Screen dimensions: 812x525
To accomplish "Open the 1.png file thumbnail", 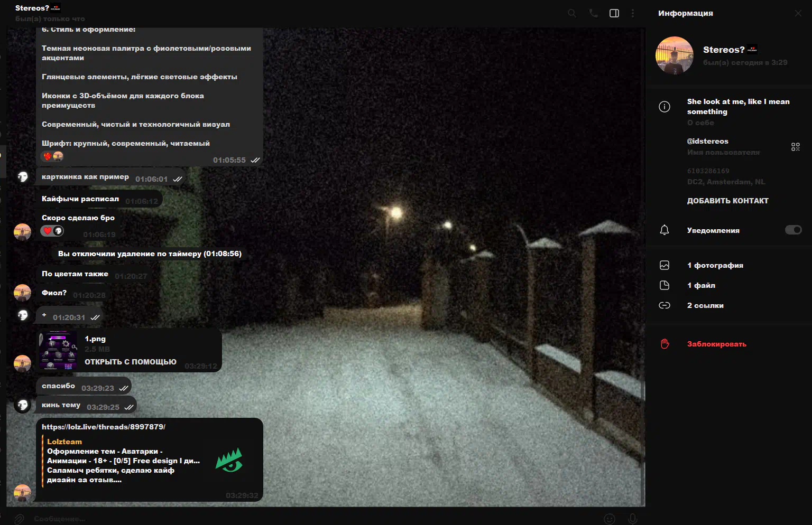I will [58, 350].
